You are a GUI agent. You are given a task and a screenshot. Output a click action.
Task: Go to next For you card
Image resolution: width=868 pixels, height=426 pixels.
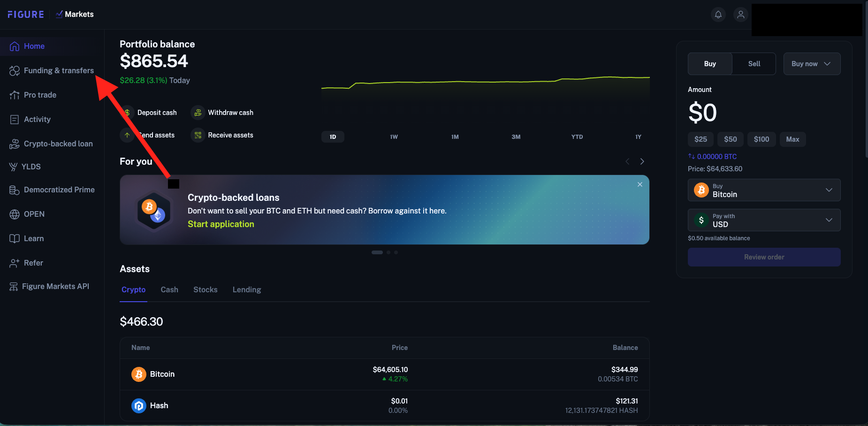coord(642,161)
